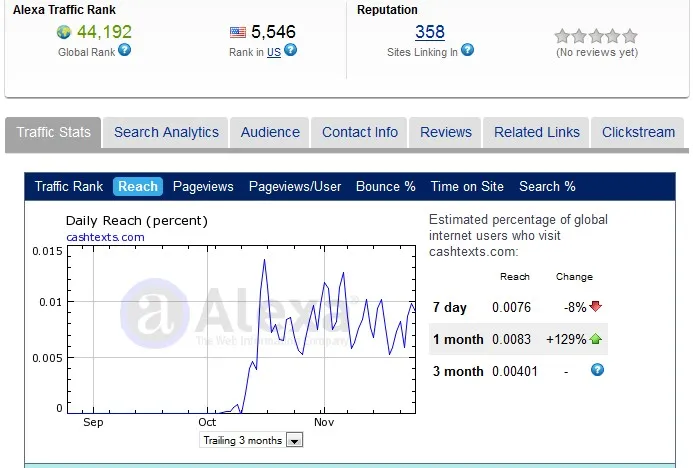Show the Pageviews/User chart
Viewport: 693px width, 468px height.
coord(295,186)
